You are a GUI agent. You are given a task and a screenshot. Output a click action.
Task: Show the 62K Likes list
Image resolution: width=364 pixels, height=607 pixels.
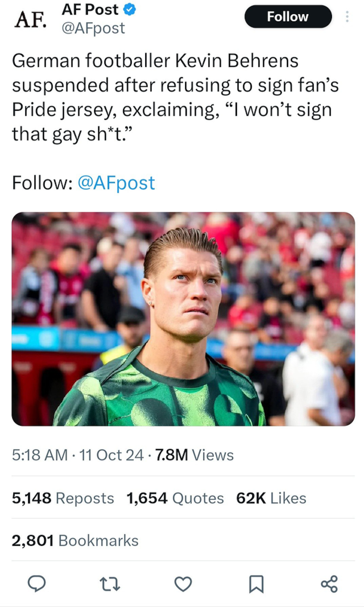271,498
